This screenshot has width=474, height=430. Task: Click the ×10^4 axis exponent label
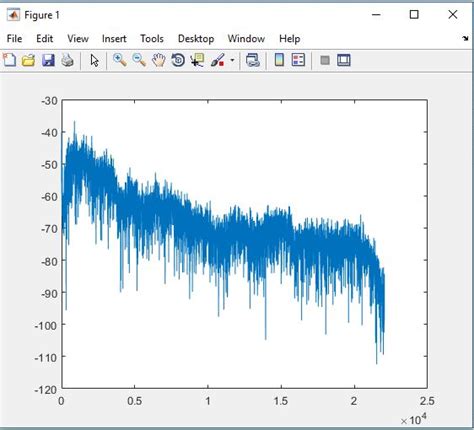point(413,420)
